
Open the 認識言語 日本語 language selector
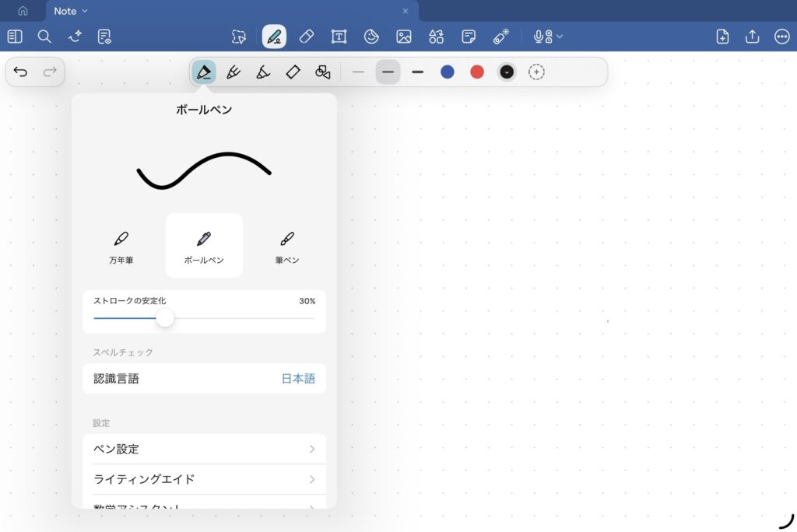[x=204, y=379]
